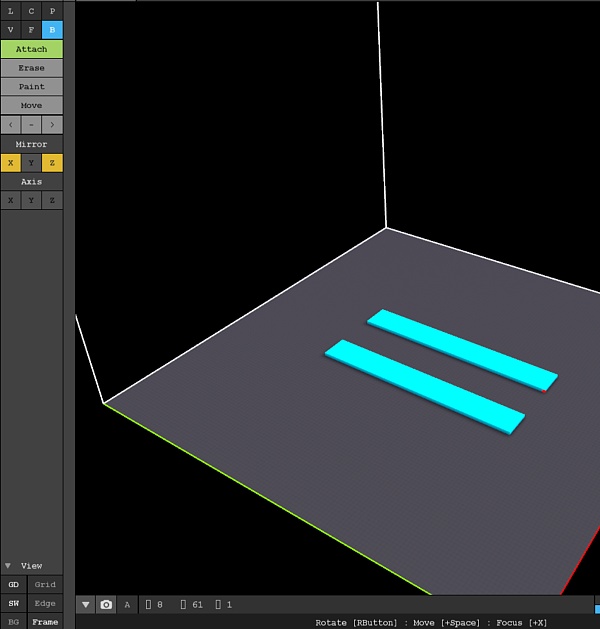Select the F (Face) brush mode
The image size is (600, 629).
coord(31,30)
